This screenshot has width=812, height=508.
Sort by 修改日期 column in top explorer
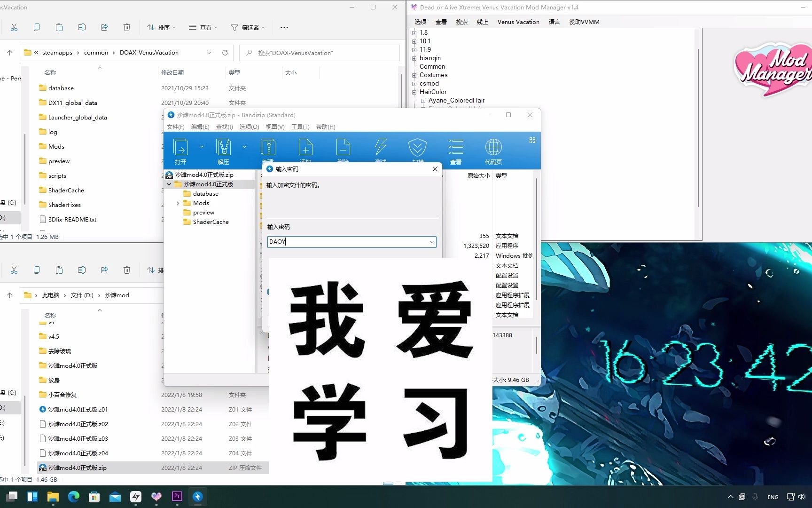pyautogui.click(x=172, y=73)
